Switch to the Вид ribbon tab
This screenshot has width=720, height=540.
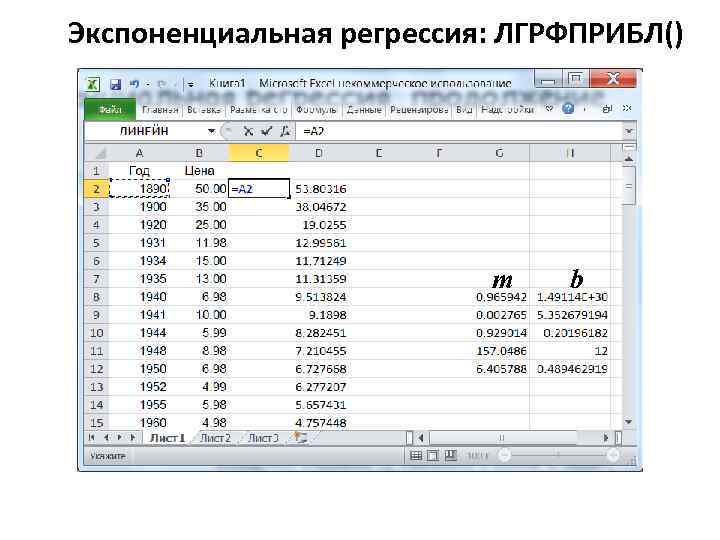[464, 110]
